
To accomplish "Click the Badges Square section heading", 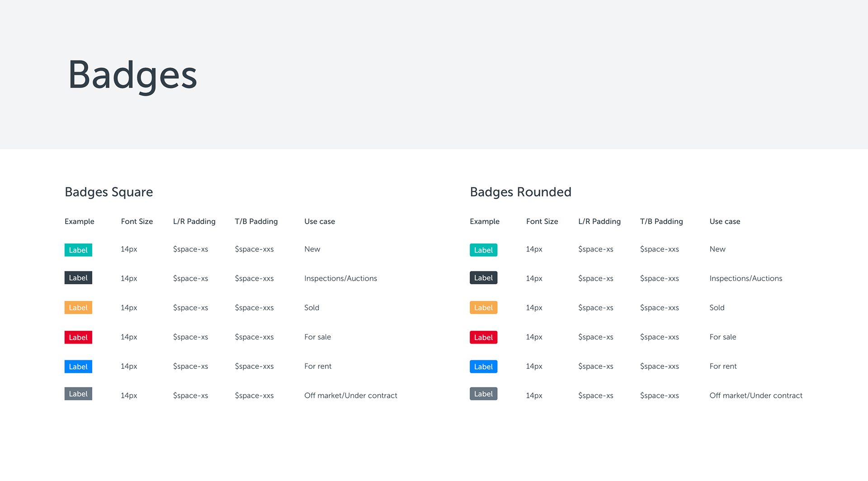I will tap(109, 192).
